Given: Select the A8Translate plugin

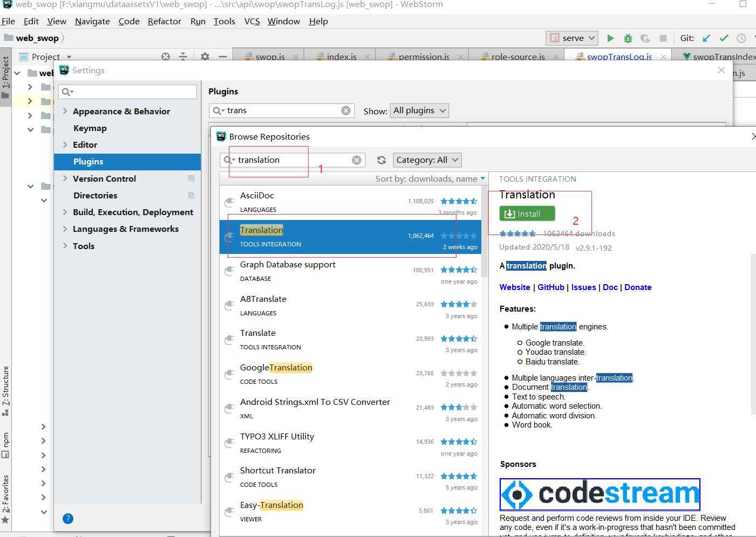Looking at the screenshot, I should pos(350,306).
